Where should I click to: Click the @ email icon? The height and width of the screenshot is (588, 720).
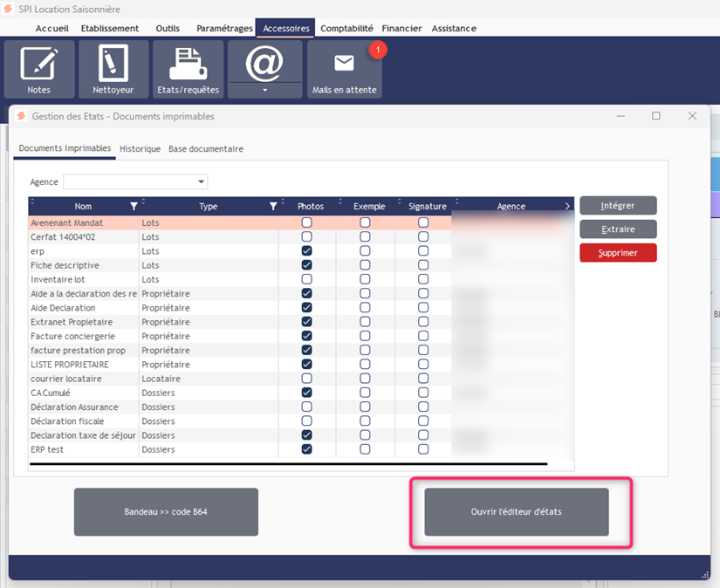(264, 63)
